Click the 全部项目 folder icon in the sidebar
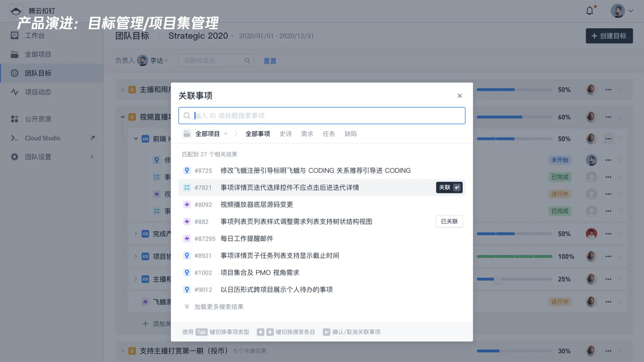The image size is (644, 362). 14,54
